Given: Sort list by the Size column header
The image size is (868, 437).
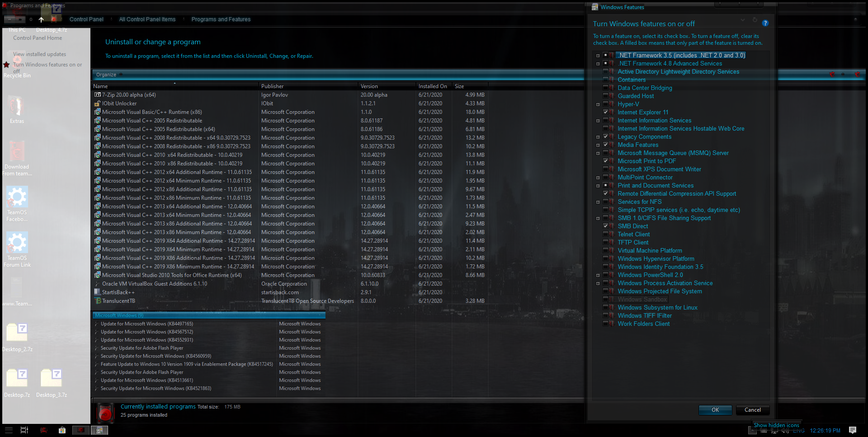Looking at the screenshot, I should [x=470, y=86].
